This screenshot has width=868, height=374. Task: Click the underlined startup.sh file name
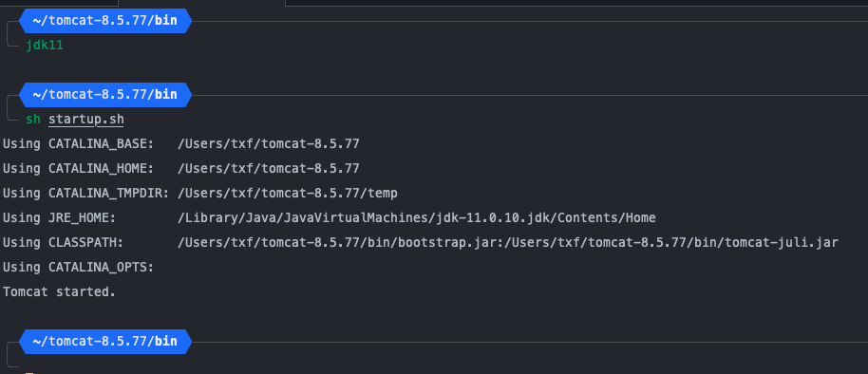[x=85, y=120]
